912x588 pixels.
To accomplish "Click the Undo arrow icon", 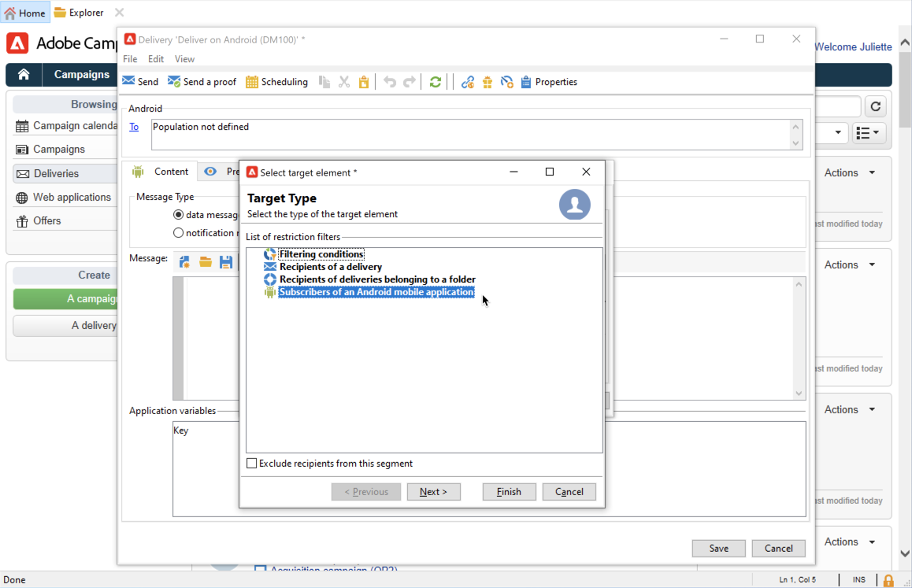I will (390, 82).
